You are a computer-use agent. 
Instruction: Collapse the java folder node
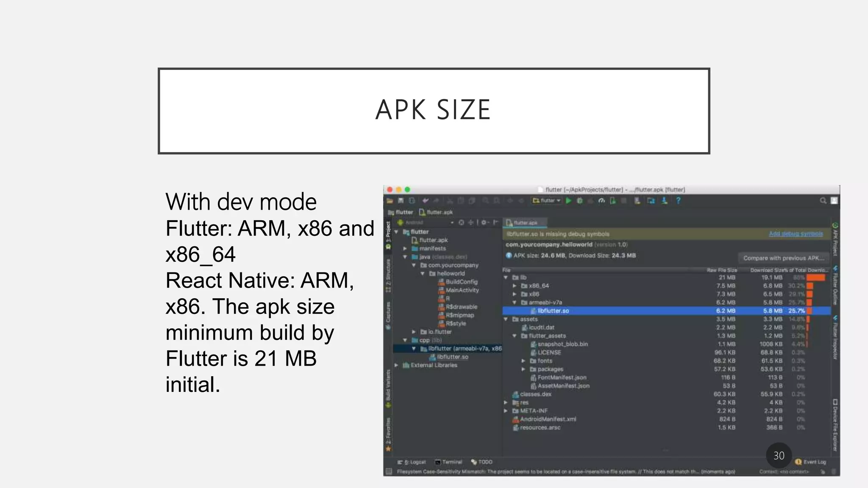(x=405, y=257)
